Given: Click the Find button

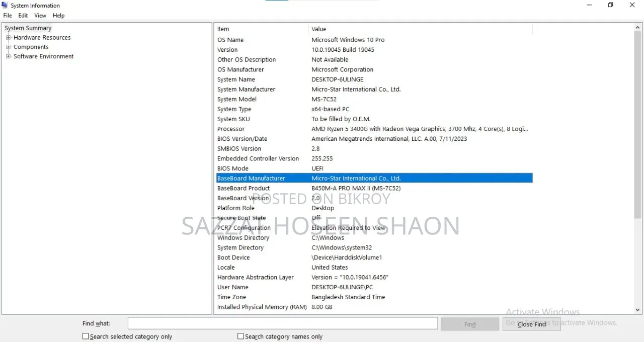Looking at the screenshot, I should coord(470,324).
